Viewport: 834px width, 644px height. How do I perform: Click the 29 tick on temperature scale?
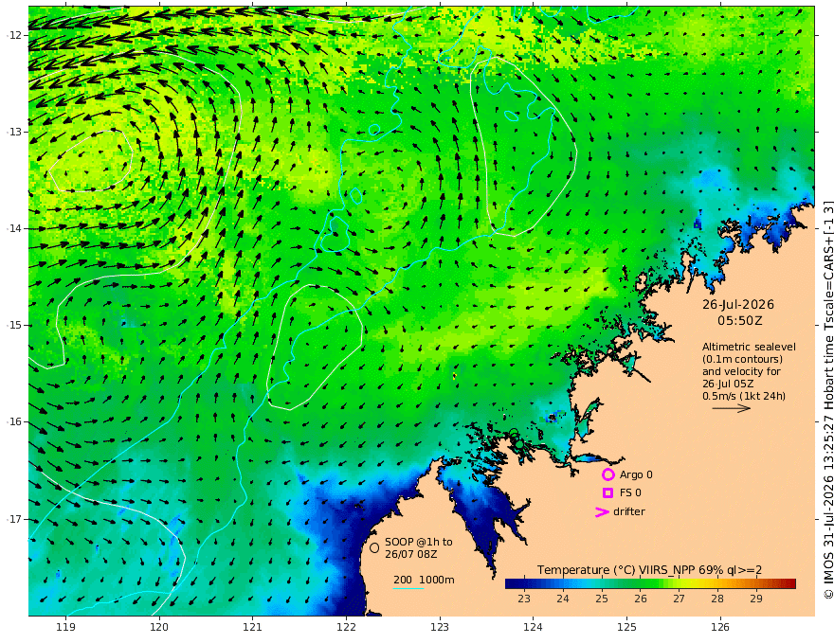point(756,599)
